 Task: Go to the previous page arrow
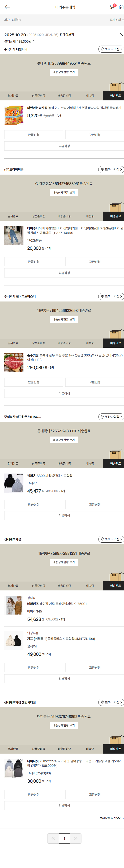(x=53, y=838)
